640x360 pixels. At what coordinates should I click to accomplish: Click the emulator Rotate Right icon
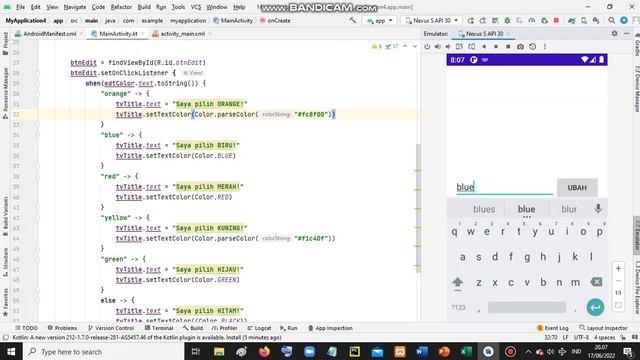click(471, 47)
